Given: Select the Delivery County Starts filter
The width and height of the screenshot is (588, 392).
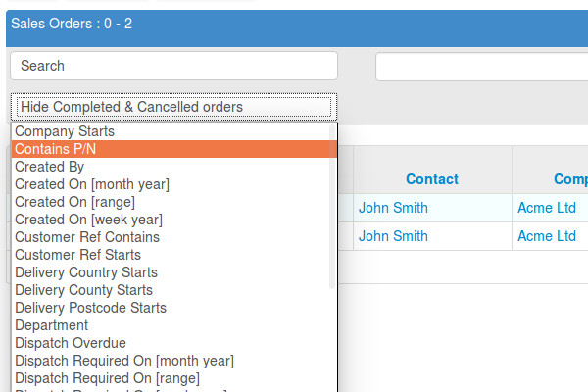Looking at the screenshot, I should pyautogui.click(x=83, y=290).
